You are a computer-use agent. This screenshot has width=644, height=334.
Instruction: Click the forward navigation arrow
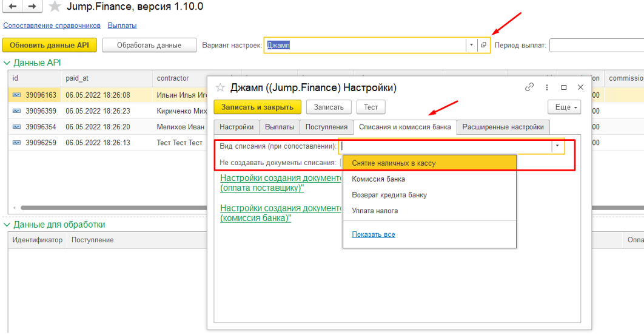point(32,7)
